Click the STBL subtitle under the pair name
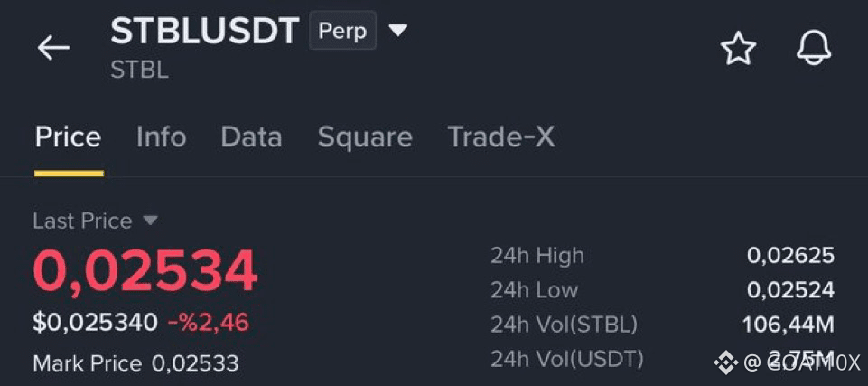The height and width of the screenshot is (386, 868). 139,71
